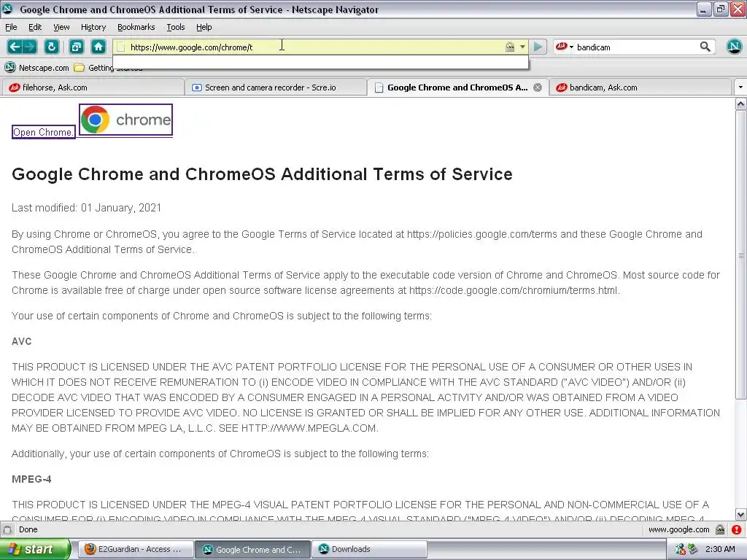This screenshot has width=747, height=560.
Task: Click the 2:30 AM system clock
Action: pyautogui.click(x=720, y=550)
